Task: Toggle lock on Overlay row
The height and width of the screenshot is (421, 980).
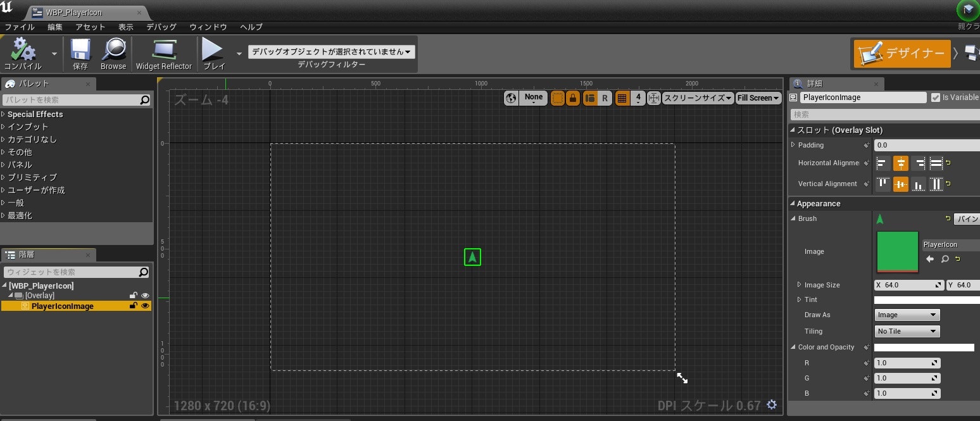Action: point(133,296)
